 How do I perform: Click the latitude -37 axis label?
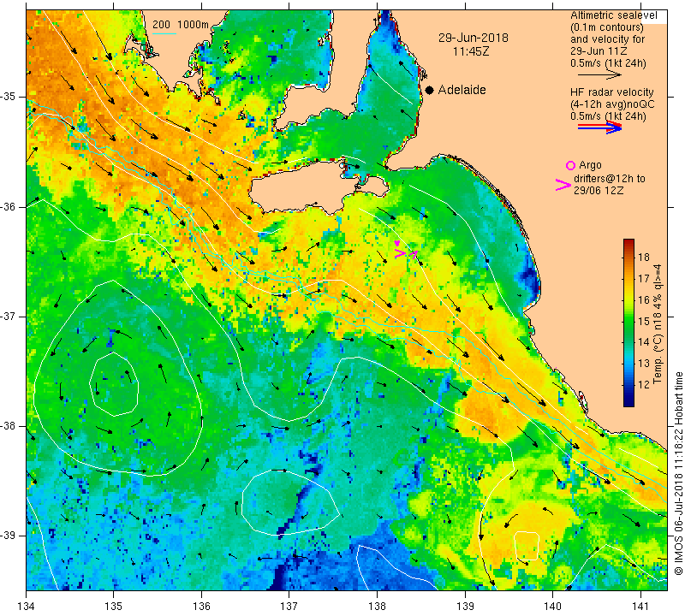point(9,316)
